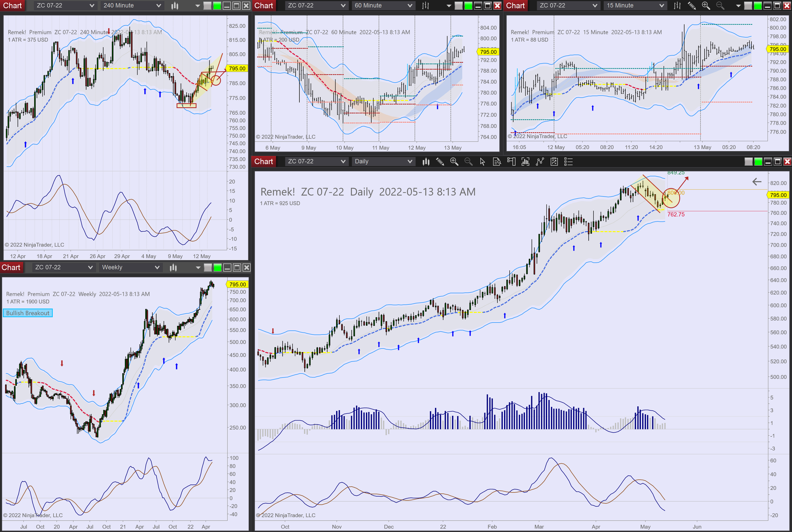This screenshot has width=792, height=532.
Task: Click the 795.00 price marker on Daily axis
Action: (778, 195)
